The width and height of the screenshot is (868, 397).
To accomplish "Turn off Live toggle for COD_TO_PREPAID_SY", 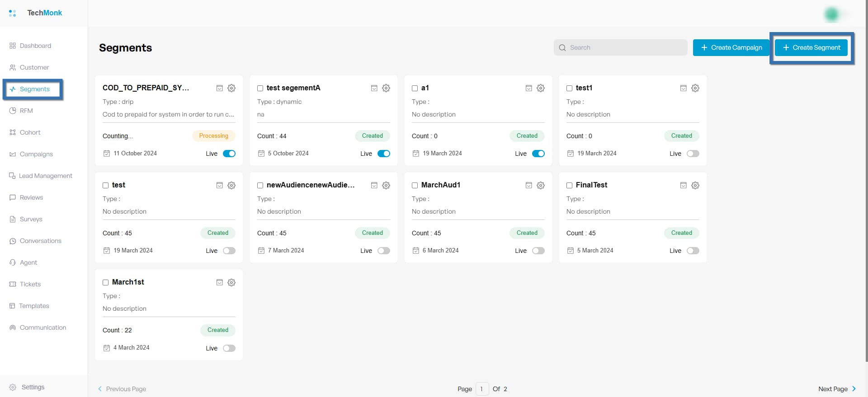I will click(x=229, y=154).
